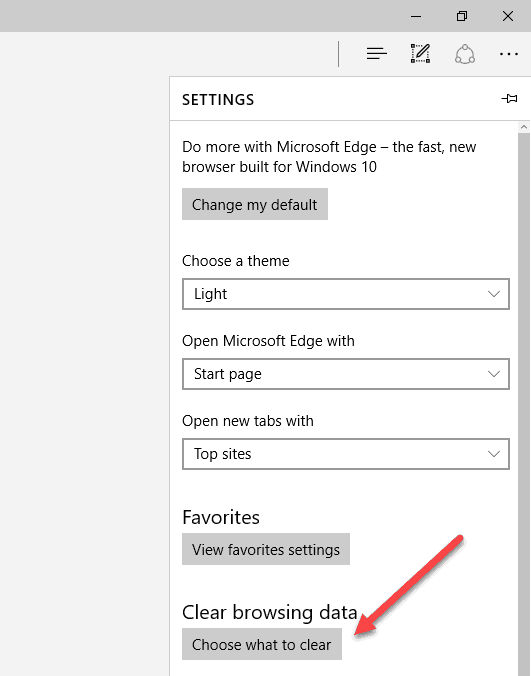
Task: Click the SETTINGS pane title
Action: 218,100
